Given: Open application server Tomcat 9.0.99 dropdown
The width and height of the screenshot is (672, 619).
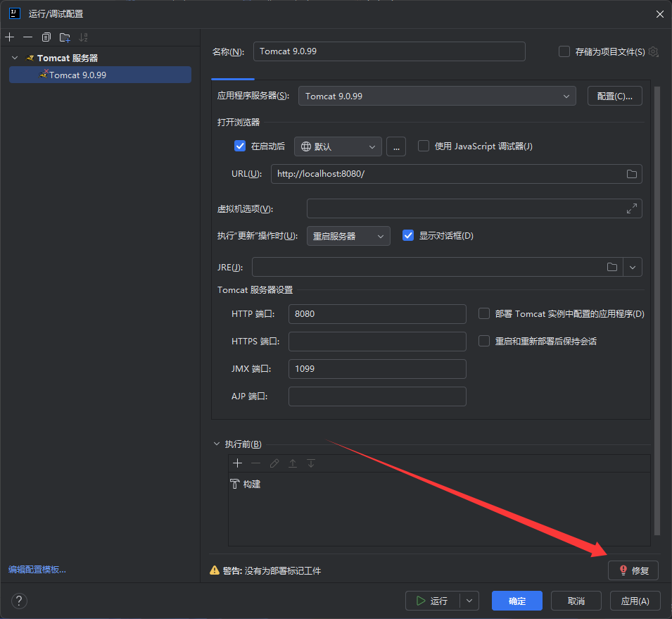Looking at the screenshot, I should pyautogui.click(x=437, y=96).
